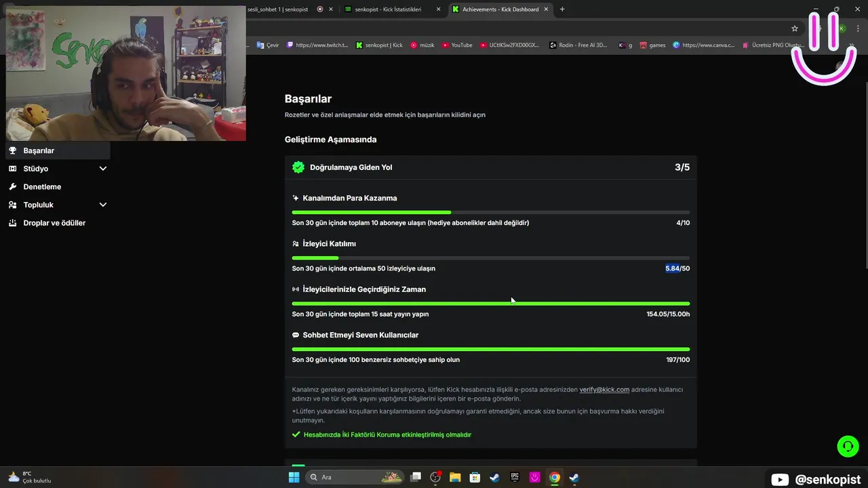Screen dimensions: 868x488
Task: Open the Çevir bookmark
Action: coord(268,45)
